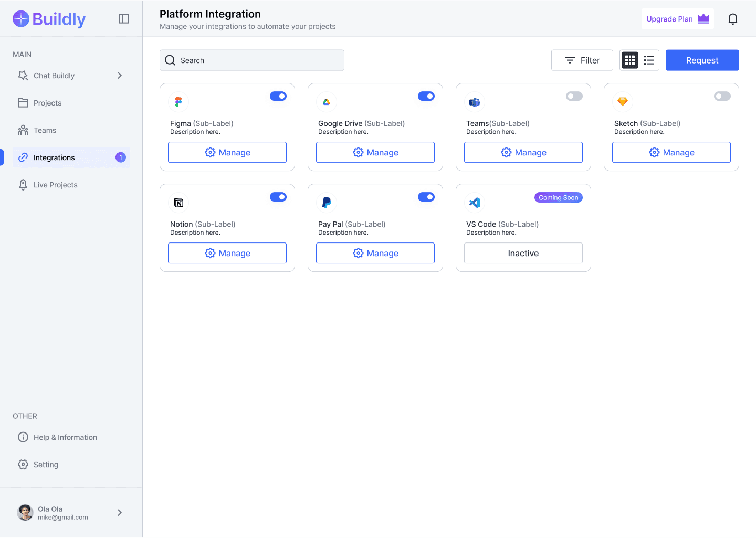Click the Integrations link icon
Screen dimensions: 756x538
point(23,157)
